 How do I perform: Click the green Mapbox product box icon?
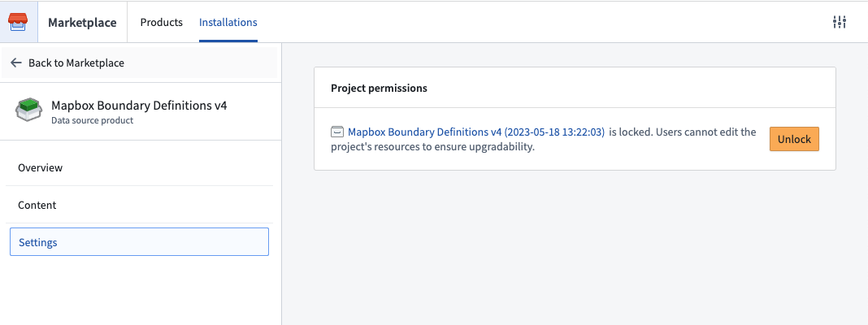[x=28, y=110]
